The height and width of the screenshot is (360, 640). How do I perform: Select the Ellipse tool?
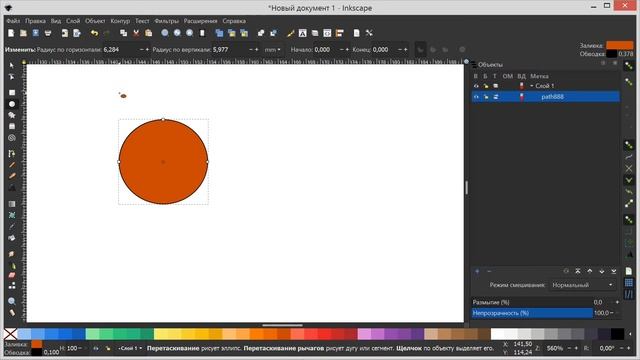12,104
